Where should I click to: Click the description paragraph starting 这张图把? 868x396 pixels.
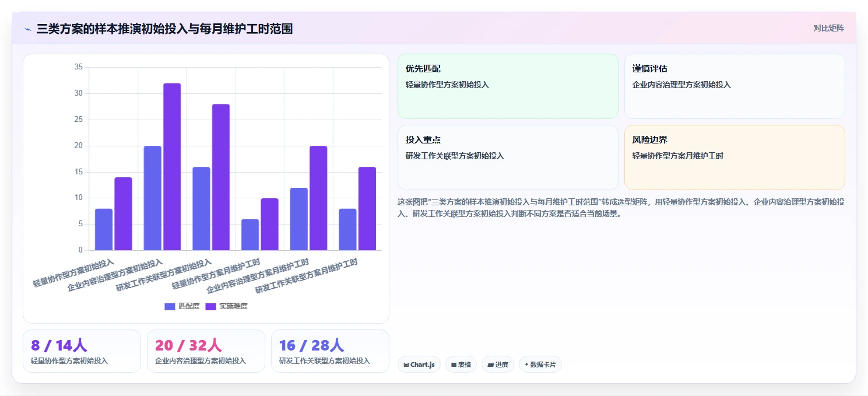point(621,208)
